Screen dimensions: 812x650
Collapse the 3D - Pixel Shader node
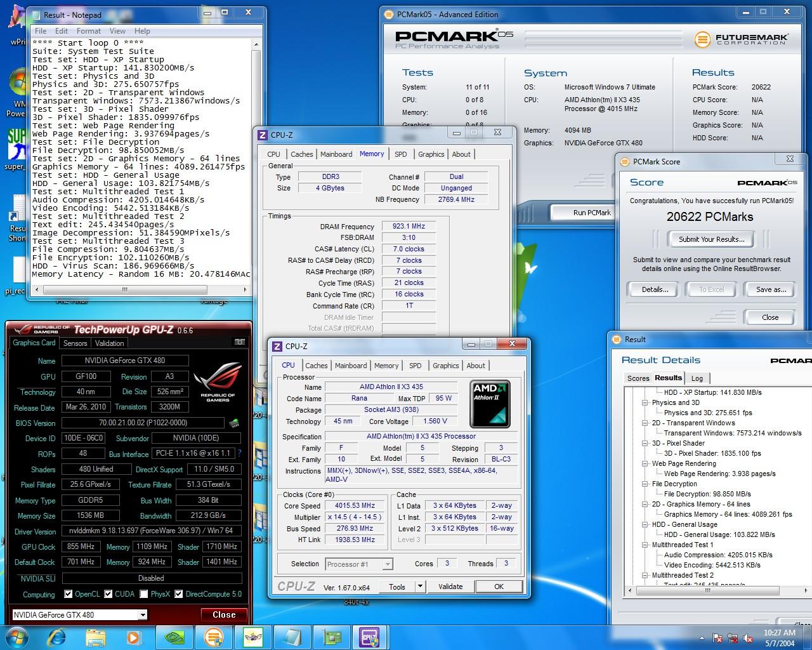[645, 443]
